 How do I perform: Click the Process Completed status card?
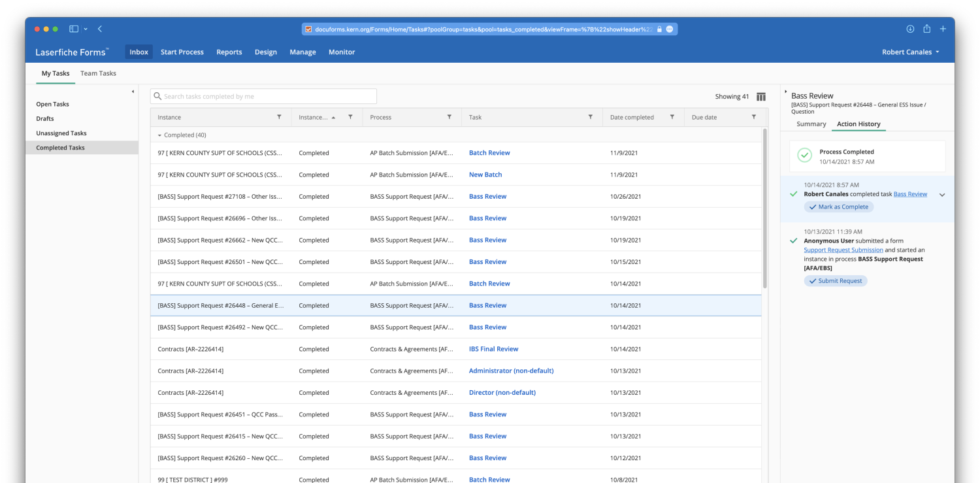tap(867, 156)
